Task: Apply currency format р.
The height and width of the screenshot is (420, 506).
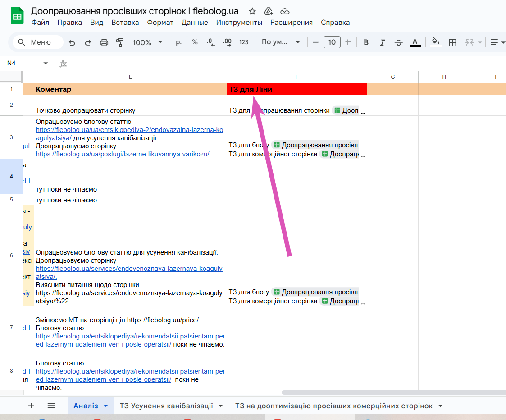Action: [x=178, y=42]
